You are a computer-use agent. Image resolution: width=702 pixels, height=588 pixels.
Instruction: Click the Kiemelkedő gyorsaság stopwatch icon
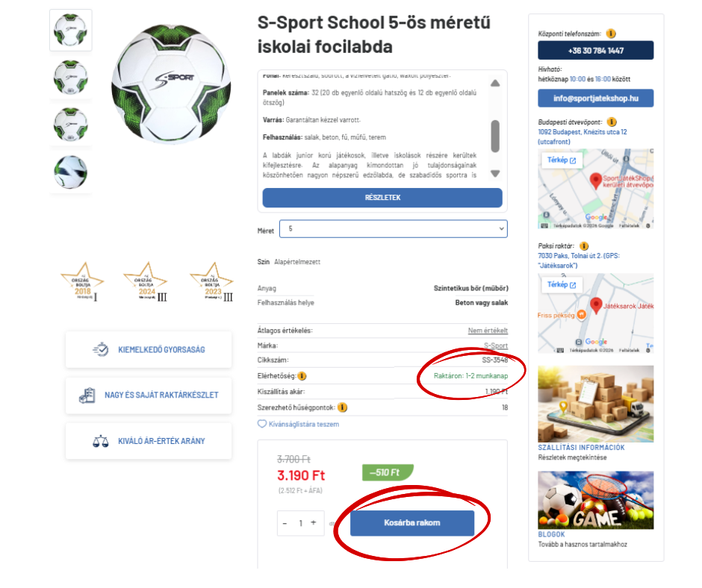(101, 349)
